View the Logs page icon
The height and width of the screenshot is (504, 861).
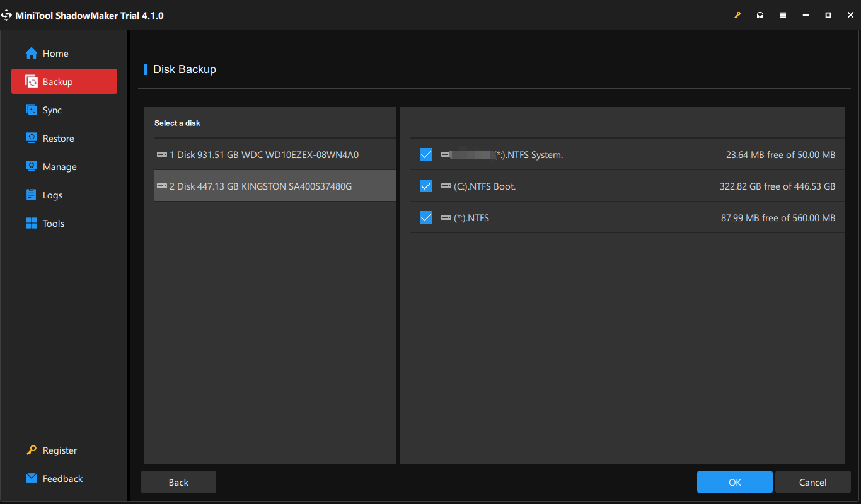32,195
